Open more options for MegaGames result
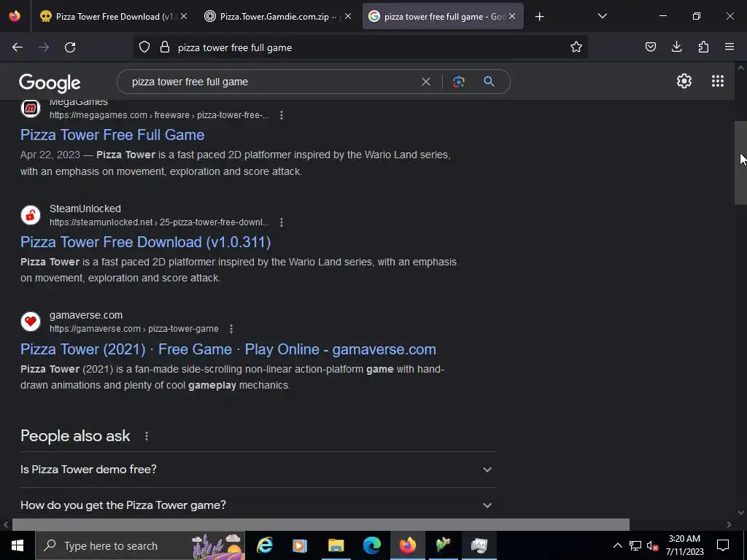Viewport: 747px width, 560px height. (282, 115)
